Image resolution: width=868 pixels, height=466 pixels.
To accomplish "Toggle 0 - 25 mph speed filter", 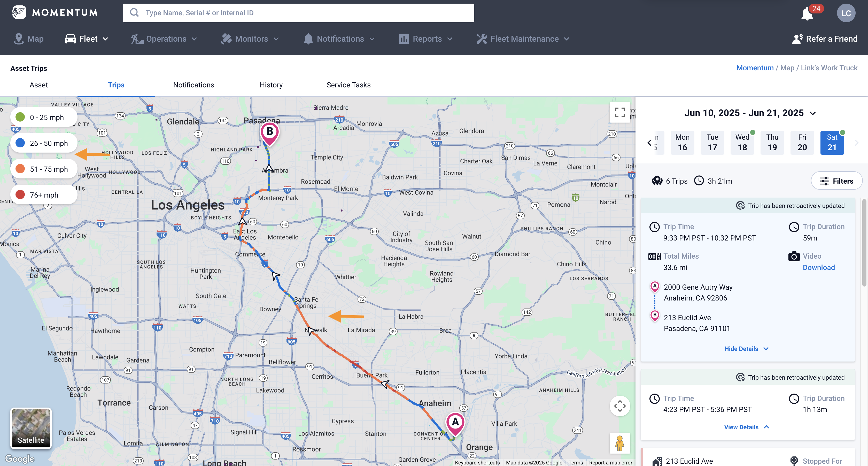I will pyautogui.click(x=44, y=117).
